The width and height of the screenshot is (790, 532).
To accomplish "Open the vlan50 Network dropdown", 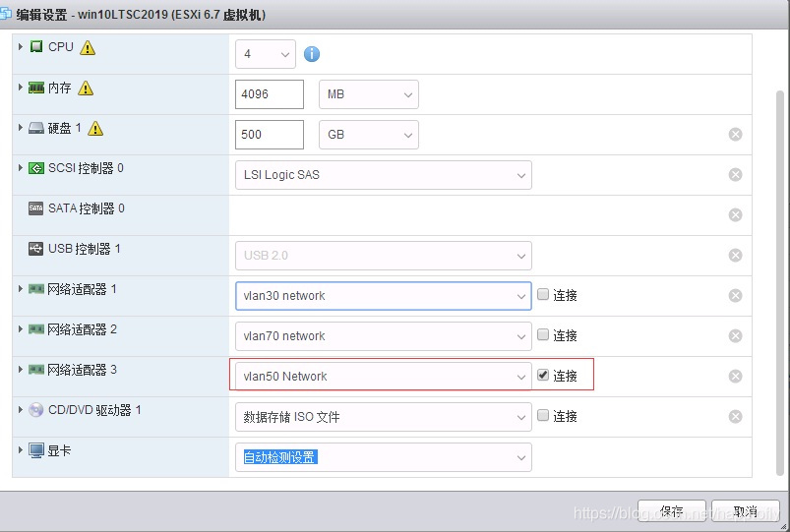I will (384, 377).
